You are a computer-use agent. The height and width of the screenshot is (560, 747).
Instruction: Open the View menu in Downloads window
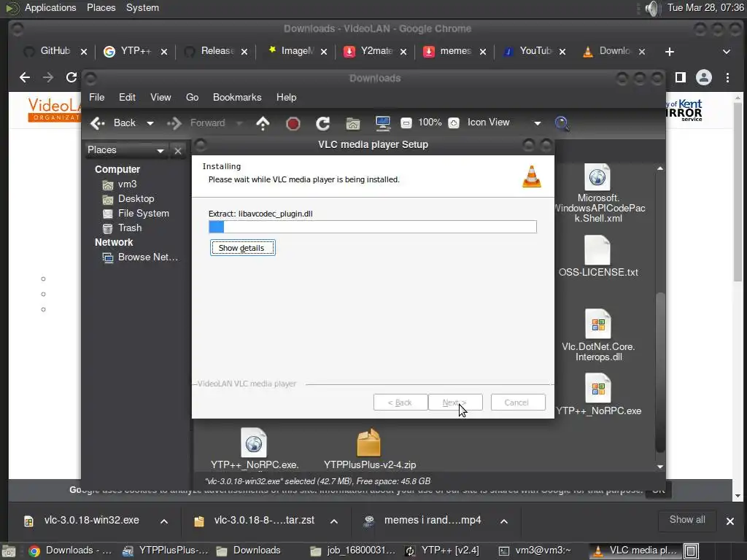160,97
